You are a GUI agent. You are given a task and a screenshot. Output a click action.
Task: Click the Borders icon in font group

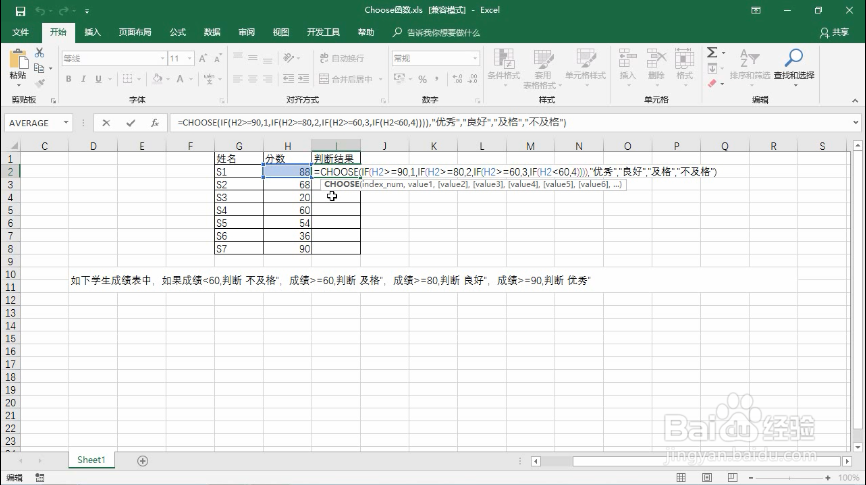[127, 79]
